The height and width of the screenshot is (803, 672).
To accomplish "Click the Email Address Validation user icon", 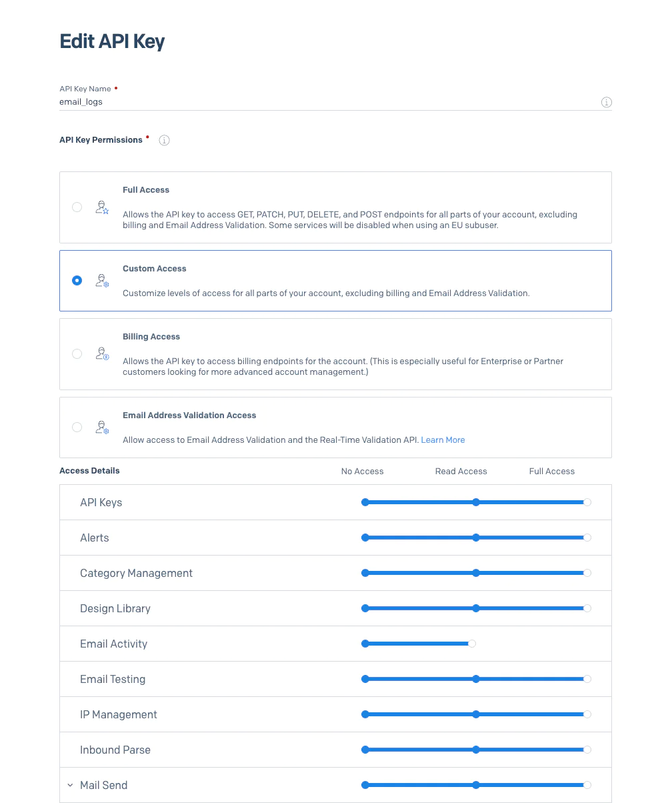I will click(x=101, y=428).
